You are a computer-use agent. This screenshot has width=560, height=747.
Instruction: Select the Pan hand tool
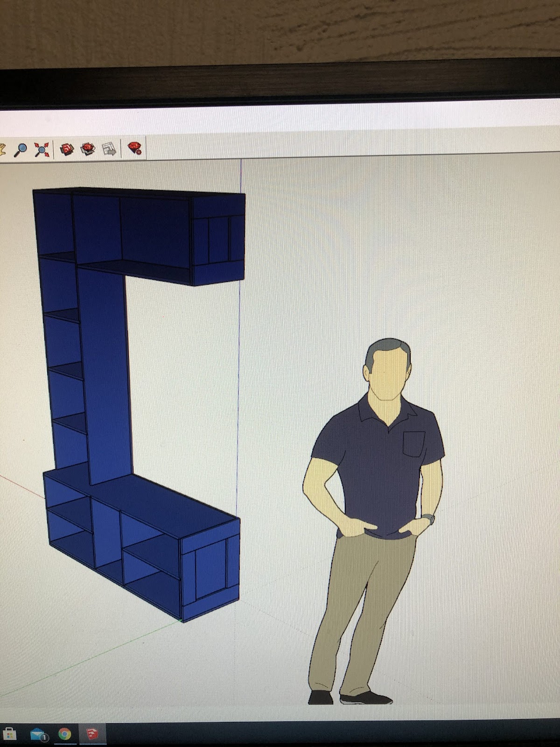click(2, 150)
